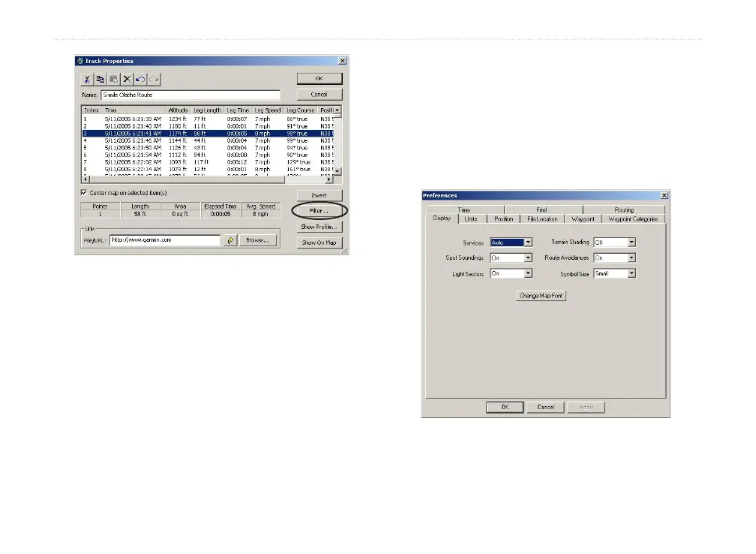The height and width of the screenshot is (554, 756).
Task: Expand the Terrain Shading dropdown
Action: click(x=631, y=242)
